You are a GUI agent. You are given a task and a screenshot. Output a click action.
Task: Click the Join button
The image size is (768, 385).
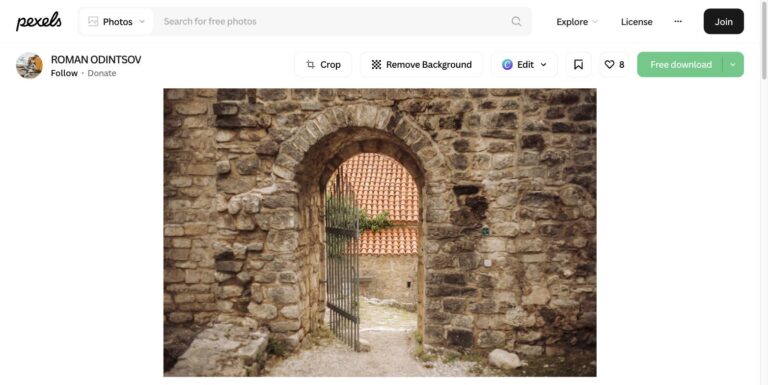pyautogui.click(x=723, y=22)
